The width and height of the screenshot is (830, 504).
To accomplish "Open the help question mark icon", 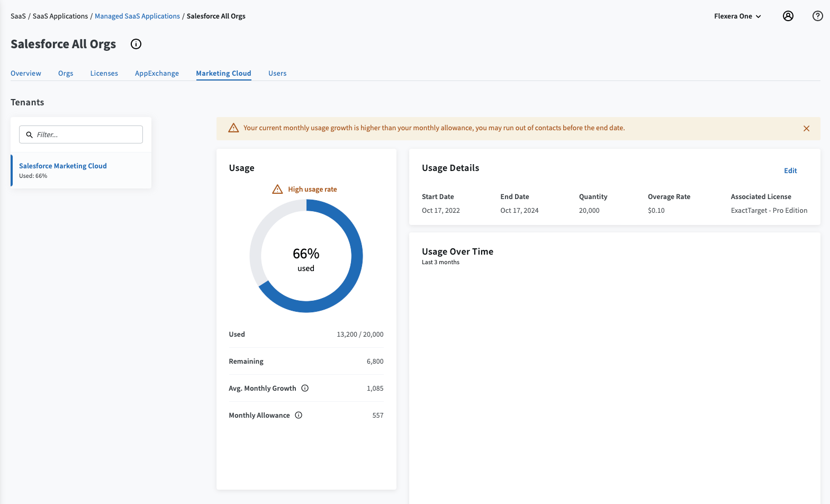I will pos(817,16).
